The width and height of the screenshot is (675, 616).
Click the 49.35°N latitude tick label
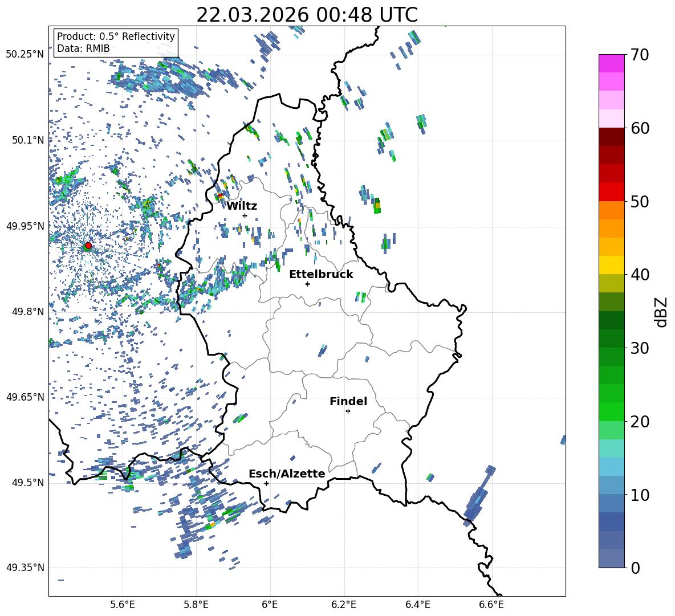[x=25, y=568]
